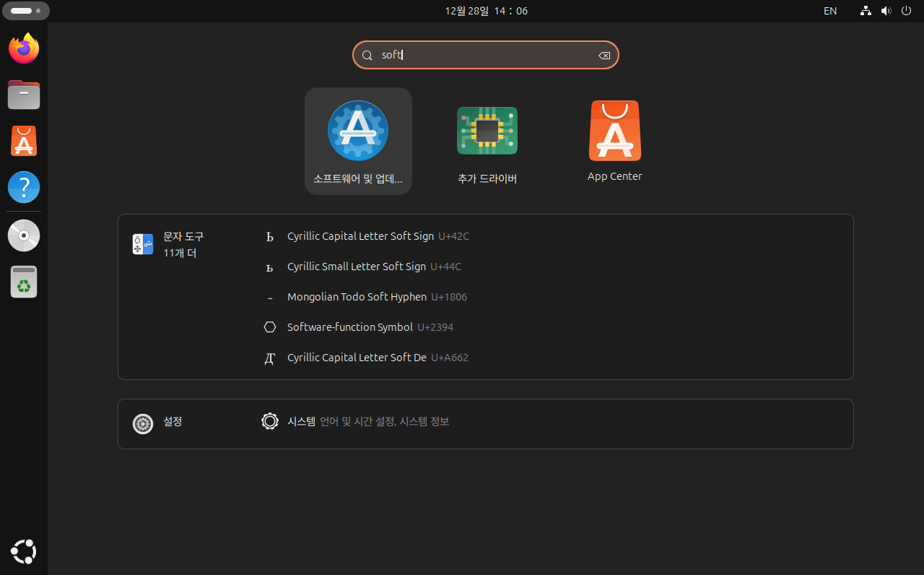The image size is (924, 575).
Task: Show applications via Ubuntu logo button
Action: (x=24, y=552)
